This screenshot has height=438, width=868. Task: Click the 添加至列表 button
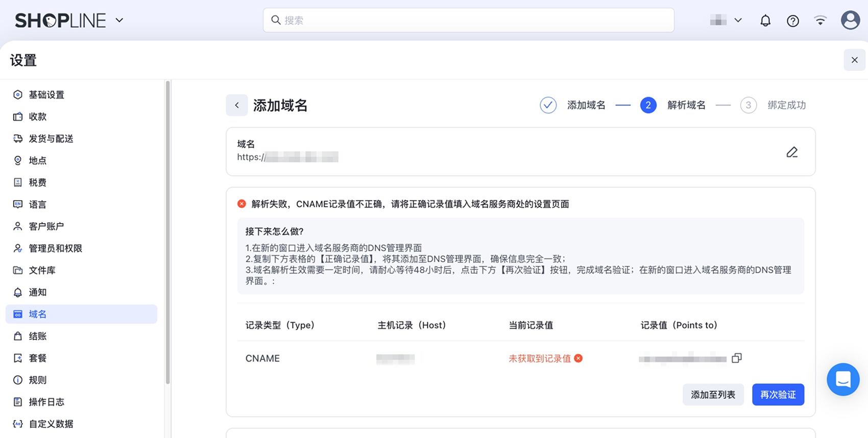pyautogui.click(x=713, y=395)
